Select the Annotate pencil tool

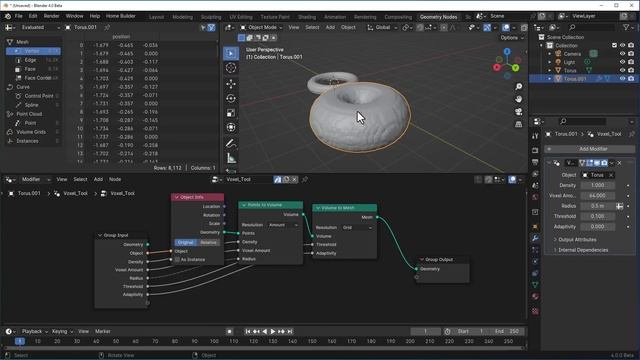231,144
